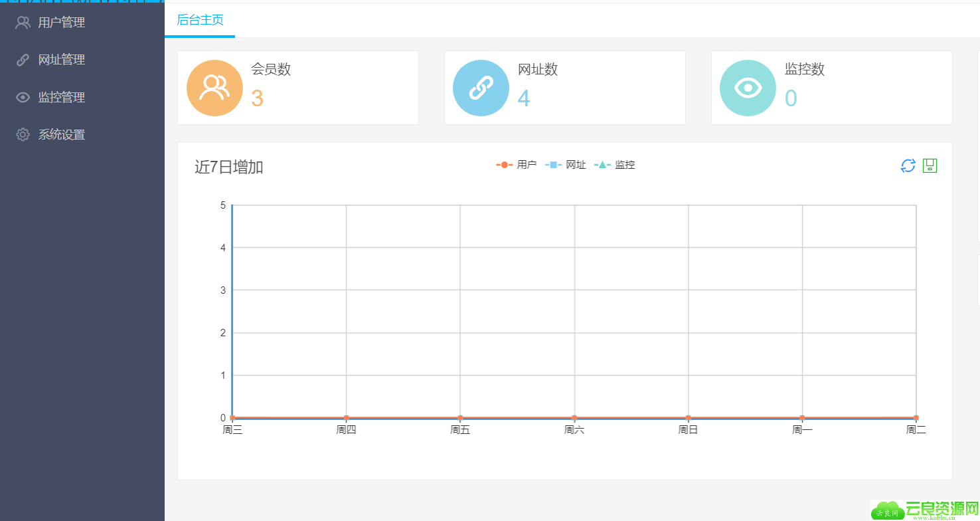Click the 近7日增加 chart title

pyautogui.click(x=229, y=167)
